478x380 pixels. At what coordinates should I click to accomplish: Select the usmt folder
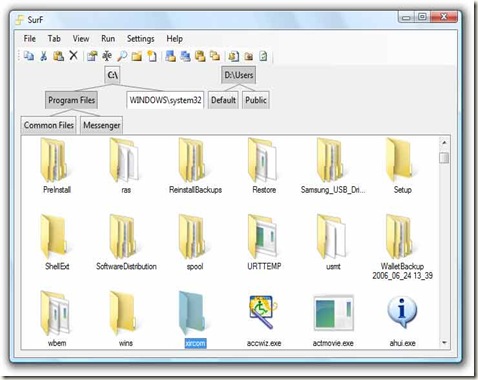(333, 242)
